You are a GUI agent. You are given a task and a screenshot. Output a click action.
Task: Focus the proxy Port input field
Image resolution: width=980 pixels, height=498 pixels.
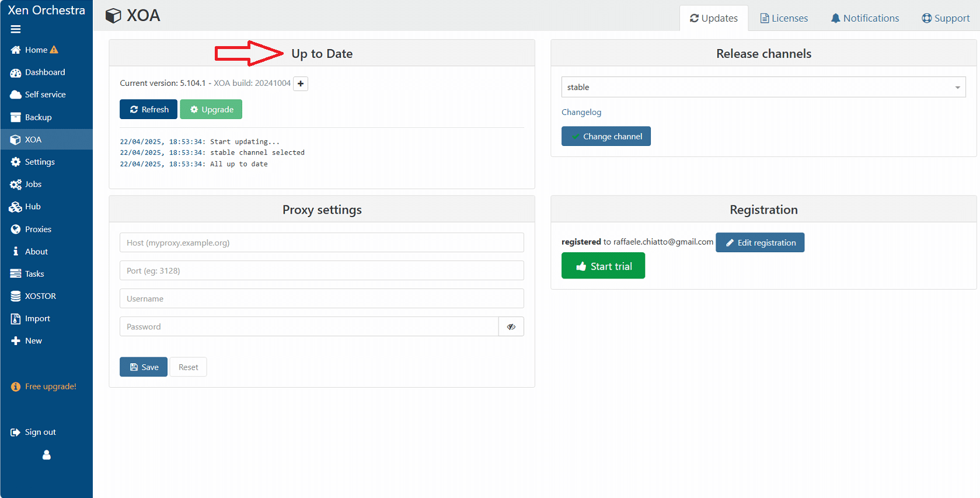point(322,270)
